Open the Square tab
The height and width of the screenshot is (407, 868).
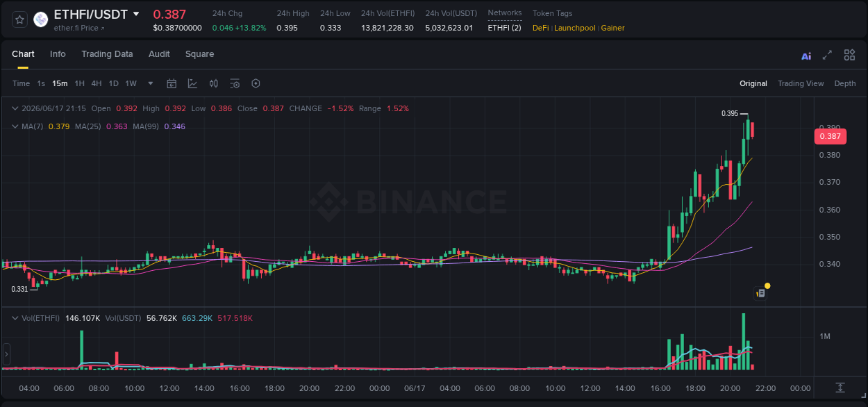[x=199, y=54]
